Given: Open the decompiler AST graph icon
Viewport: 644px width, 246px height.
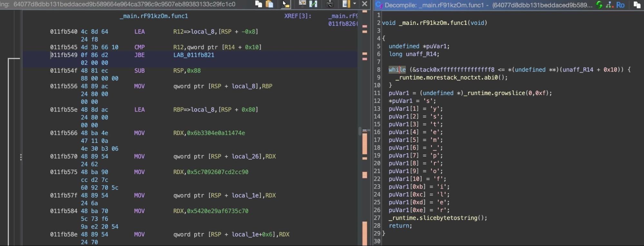Looking at the screenshot, I should pyautogui.click(x=609, y=5).
